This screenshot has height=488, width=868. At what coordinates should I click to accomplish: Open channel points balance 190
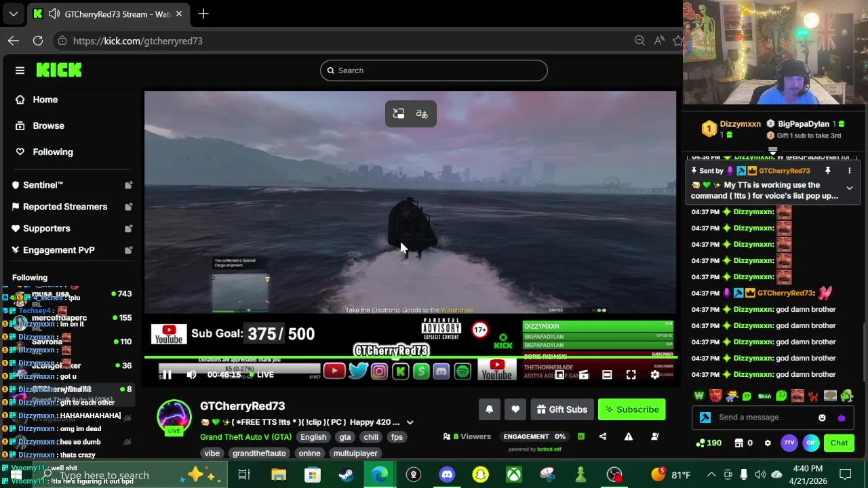point(709,443)
